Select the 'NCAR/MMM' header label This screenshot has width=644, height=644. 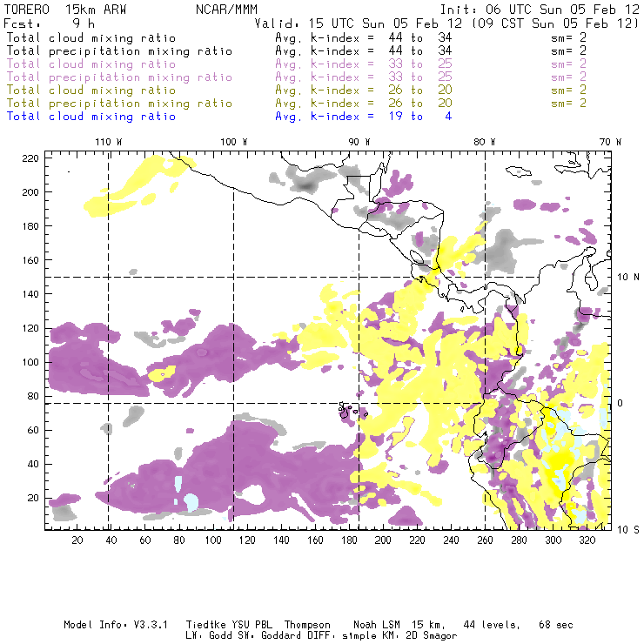[226, 10]
